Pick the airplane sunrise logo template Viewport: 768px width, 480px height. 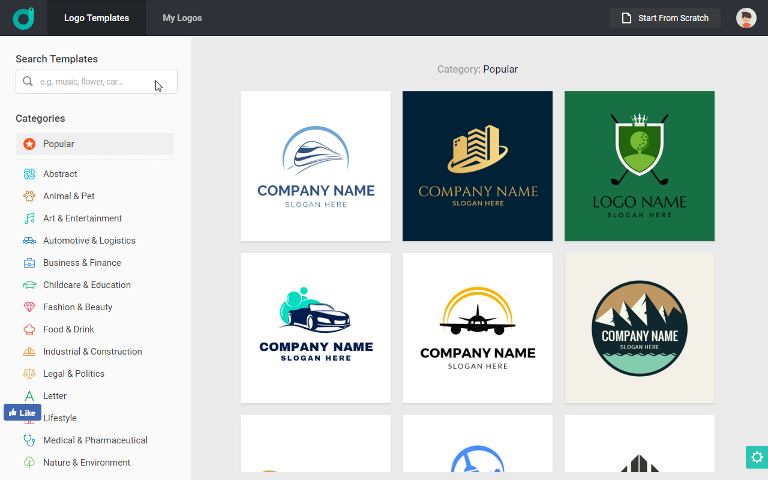point(477,328)
